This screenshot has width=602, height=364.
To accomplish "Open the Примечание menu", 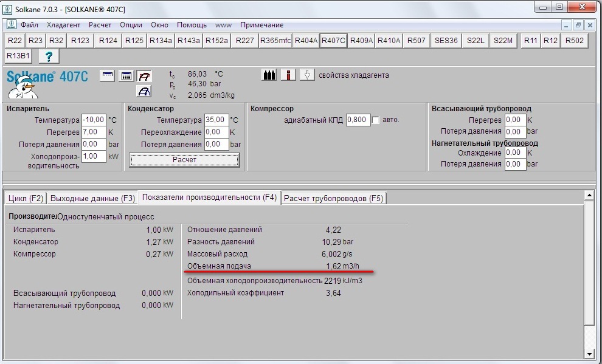I will tap(262, 25).
